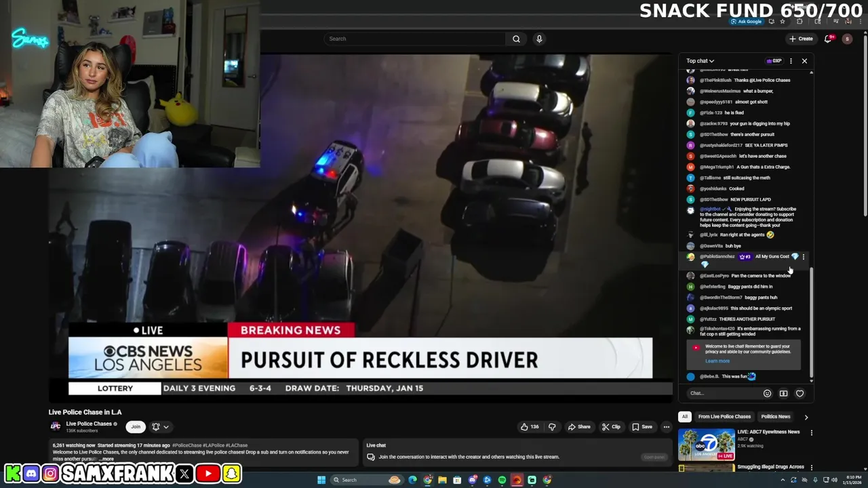This screenshot has width=868, height=488.
Task: Open the taskbar clock and date
Action: pyautogui.click(x=852, y=480)
